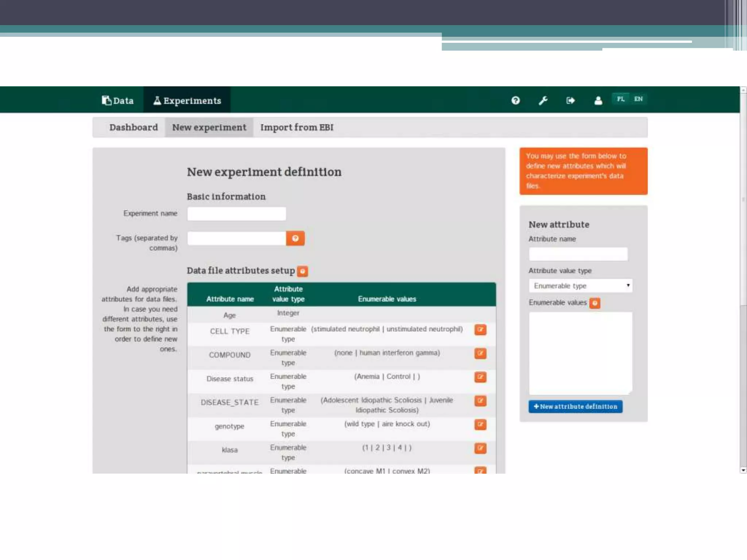Screen dimensions: 747x560
Task: Click the Experiment name input field
Action: [x=236, y=214]
